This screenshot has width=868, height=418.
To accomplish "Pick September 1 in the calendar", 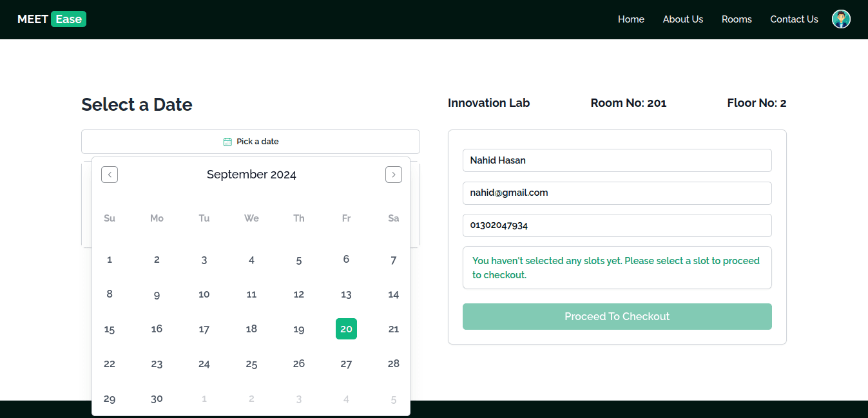I will 110,260.
